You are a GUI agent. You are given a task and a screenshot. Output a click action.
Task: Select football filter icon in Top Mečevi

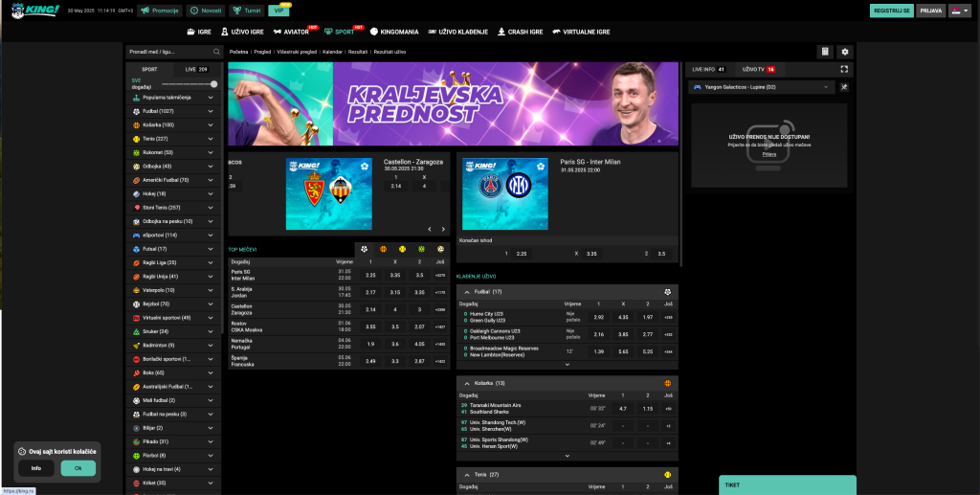(365, 249)
